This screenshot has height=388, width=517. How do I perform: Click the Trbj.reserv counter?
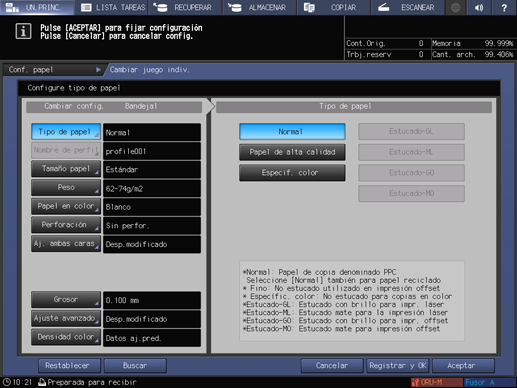pyautogui.click(x=385, y=54)
